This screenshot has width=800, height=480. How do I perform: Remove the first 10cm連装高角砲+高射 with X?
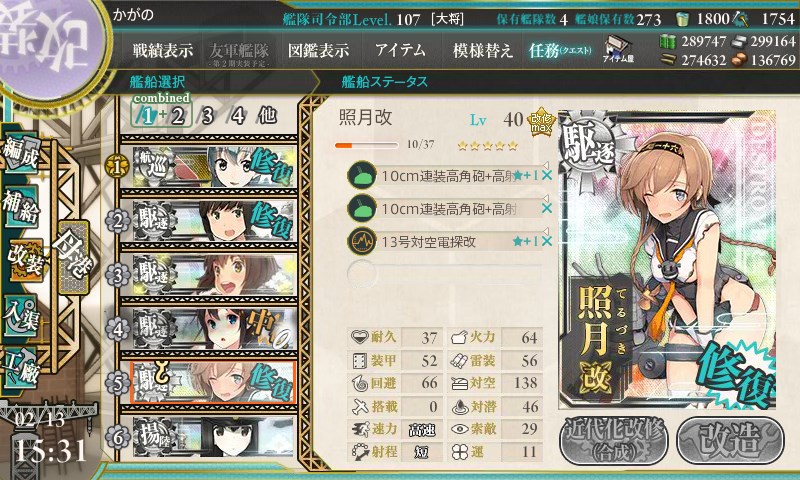pyautogui.click(x=547, y=175)
